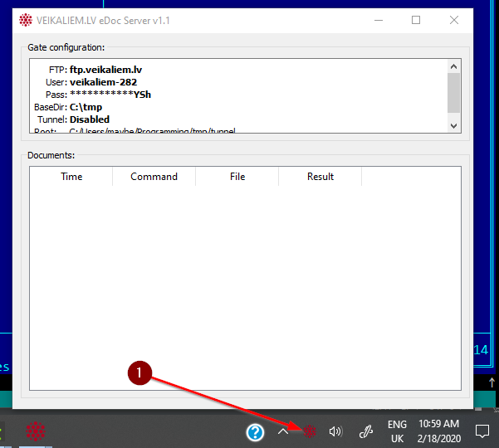Minimize the eDoc Server window

(x=378, y=21)
